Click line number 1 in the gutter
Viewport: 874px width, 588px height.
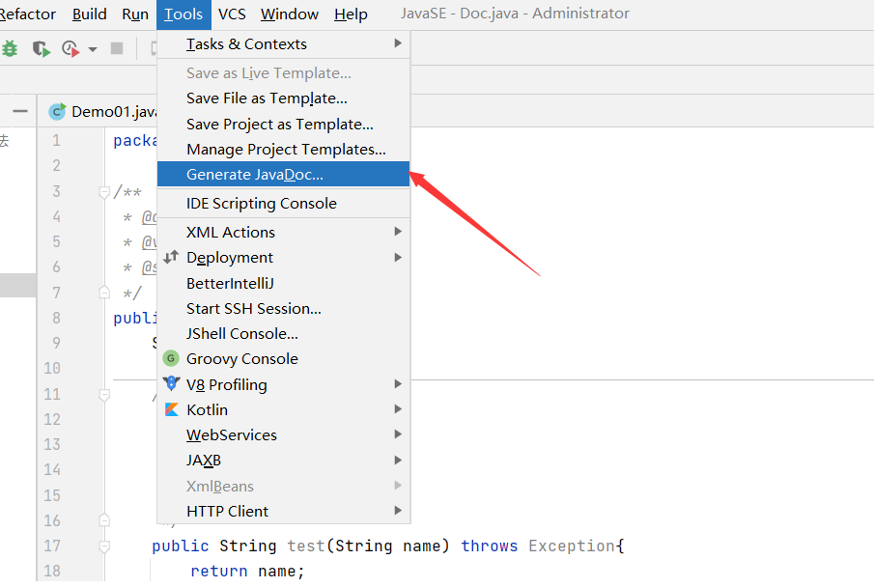[56, 140]
